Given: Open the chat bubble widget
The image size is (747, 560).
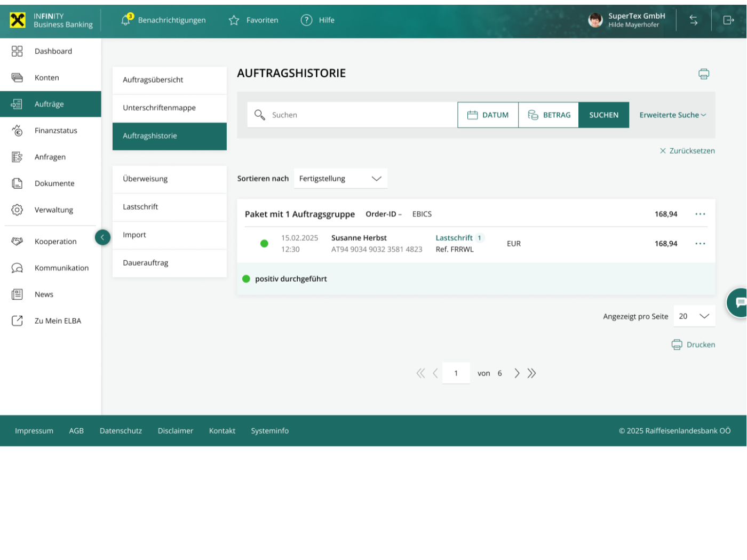Looking at the screenshot, I should pyautogui.click(x=740, y=302).
